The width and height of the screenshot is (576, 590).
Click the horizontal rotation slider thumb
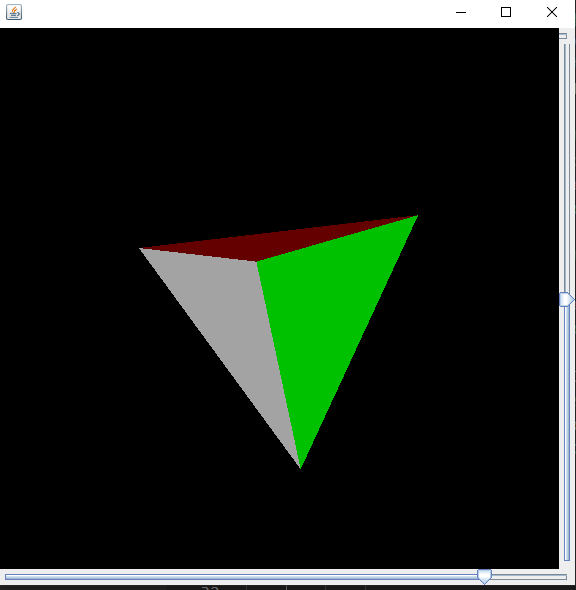click(x=485, y=576)
